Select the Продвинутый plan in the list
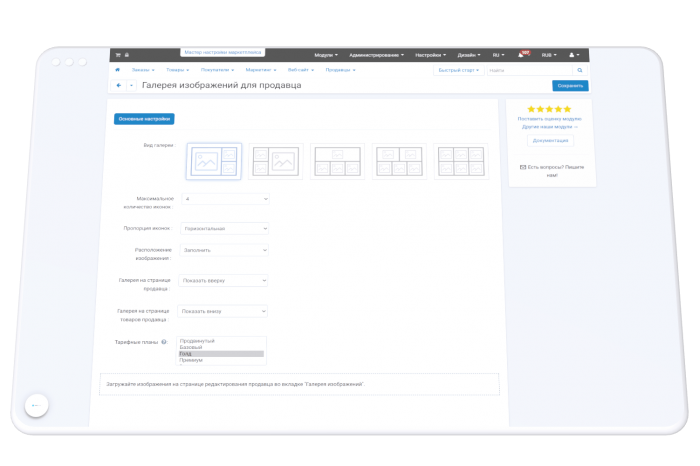The height and width of the screenshot is (466, 700). tap(221, 341)
